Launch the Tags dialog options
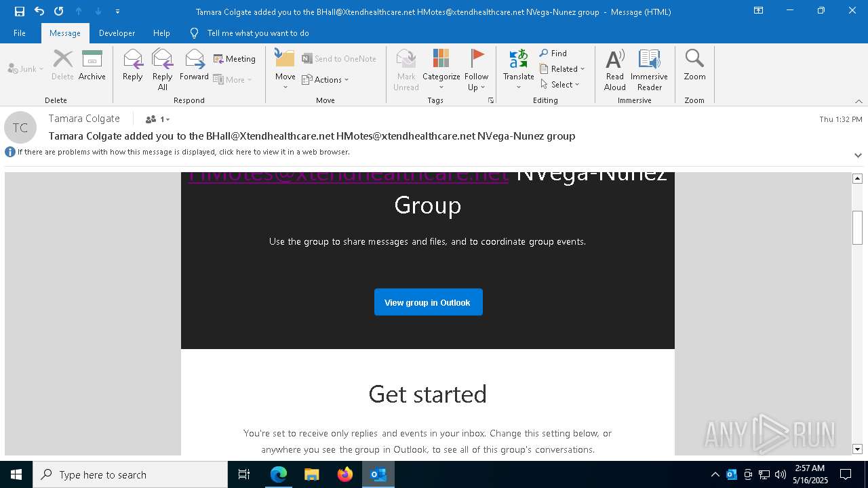Image resolution: width=868 pixels, height=488 pixels. click(x=491, y=100)
